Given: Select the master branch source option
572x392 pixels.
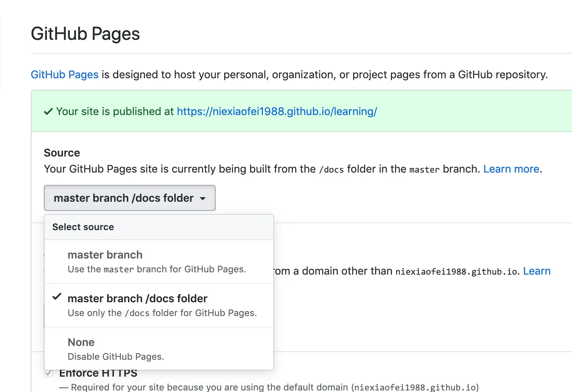Looking at the screenshot, I should [x=159, y=262].
